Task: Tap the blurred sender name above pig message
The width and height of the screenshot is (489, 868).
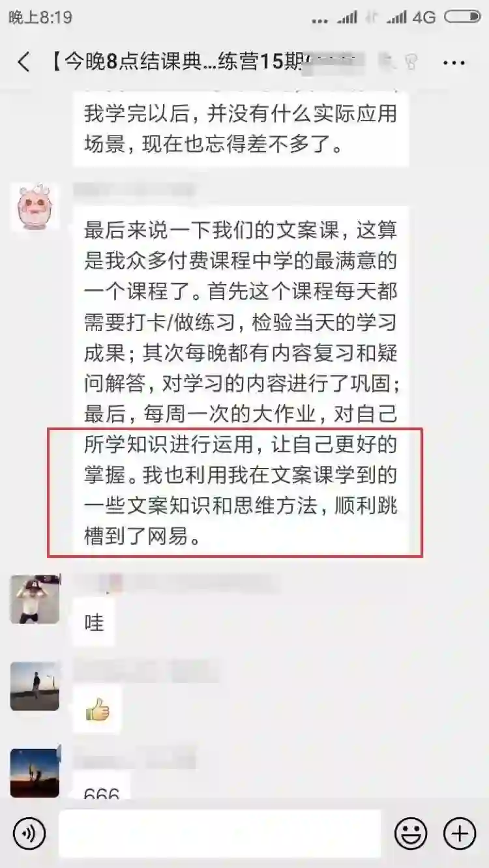Action: (134, 190)
